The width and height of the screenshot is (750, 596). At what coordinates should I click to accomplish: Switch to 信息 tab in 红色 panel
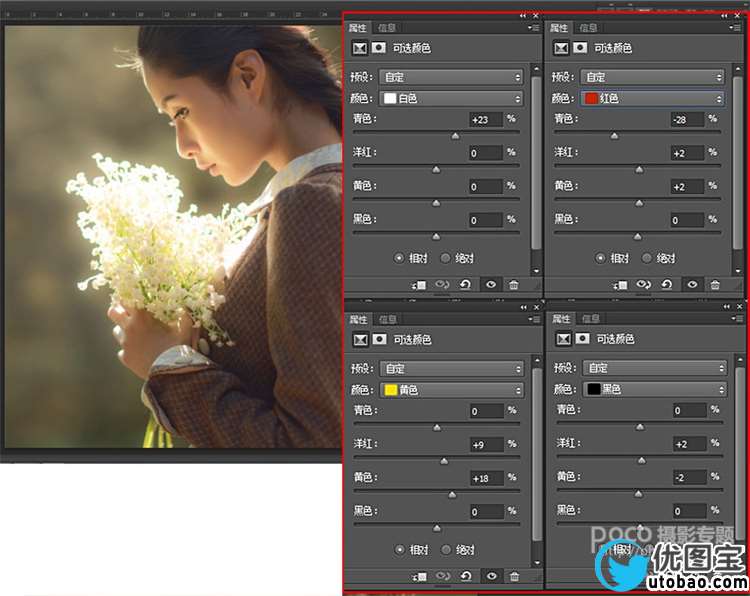588,28
